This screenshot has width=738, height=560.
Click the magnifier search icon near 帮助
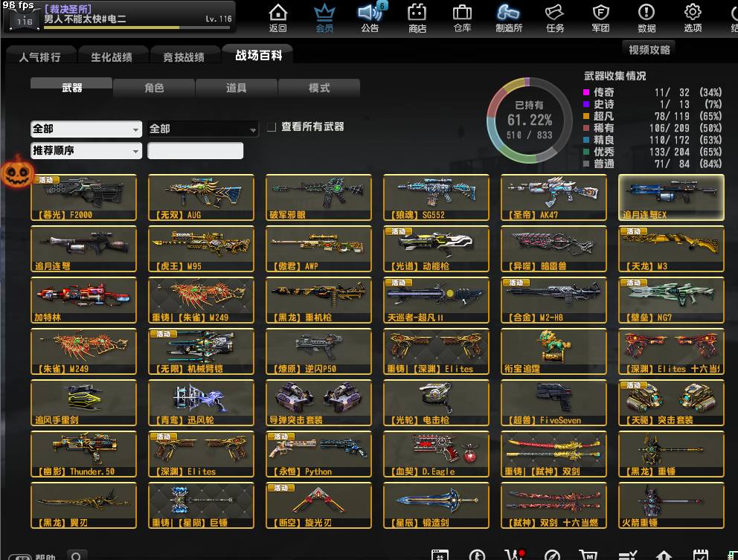click(76, 556)
